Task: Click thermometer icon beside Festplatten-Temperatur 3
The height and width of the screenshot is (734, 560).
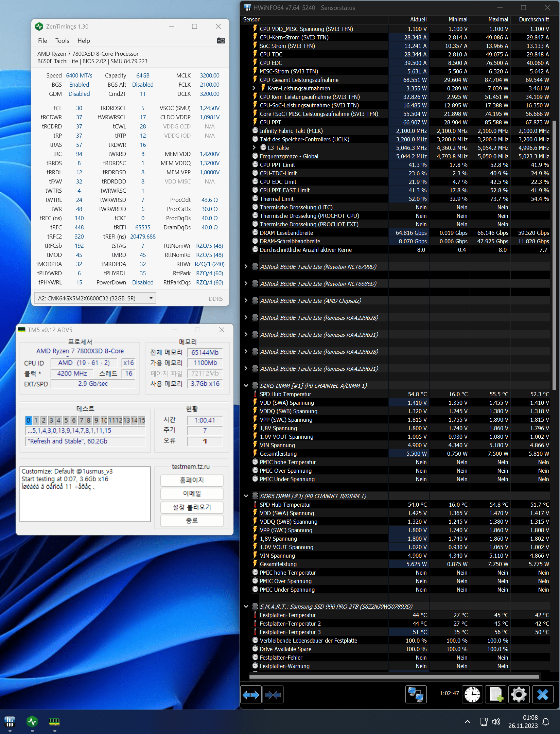Action: click(x=255, y=632)
